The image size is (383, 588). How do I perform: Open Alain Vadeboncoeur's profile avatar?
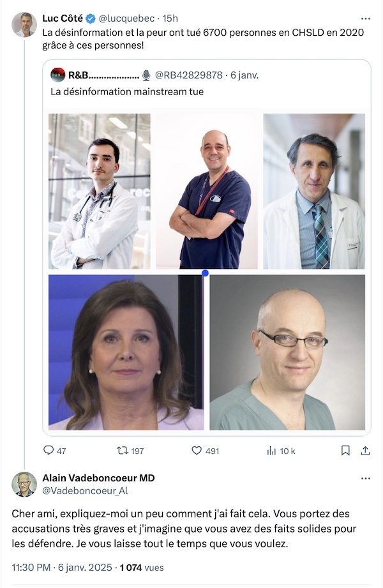(x=24, y=484)
